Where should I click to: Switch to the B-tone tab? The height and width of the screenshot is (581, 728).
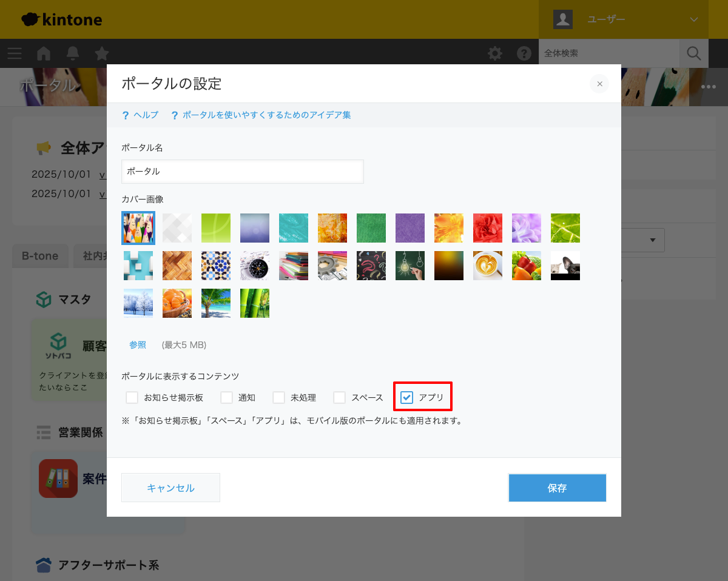pyautogui.click(x=40, y=255)
